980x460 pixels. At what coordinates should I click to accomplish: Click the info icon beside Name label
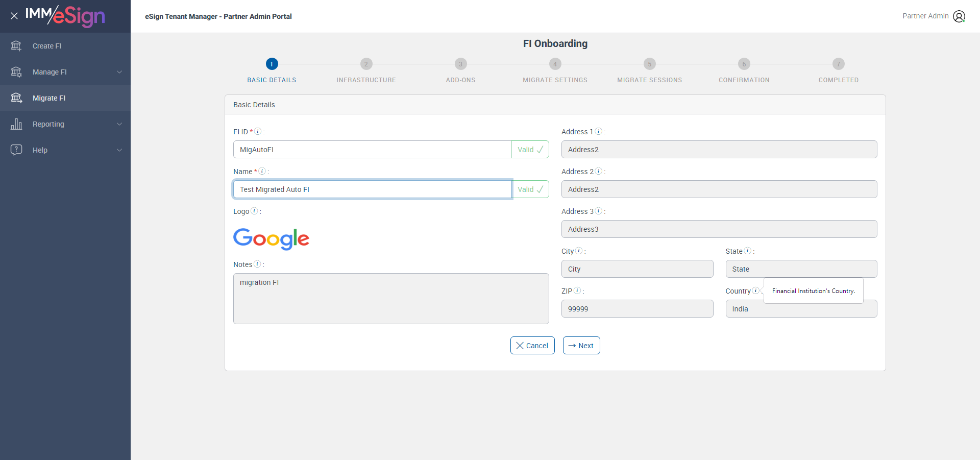tap(262, 171)
